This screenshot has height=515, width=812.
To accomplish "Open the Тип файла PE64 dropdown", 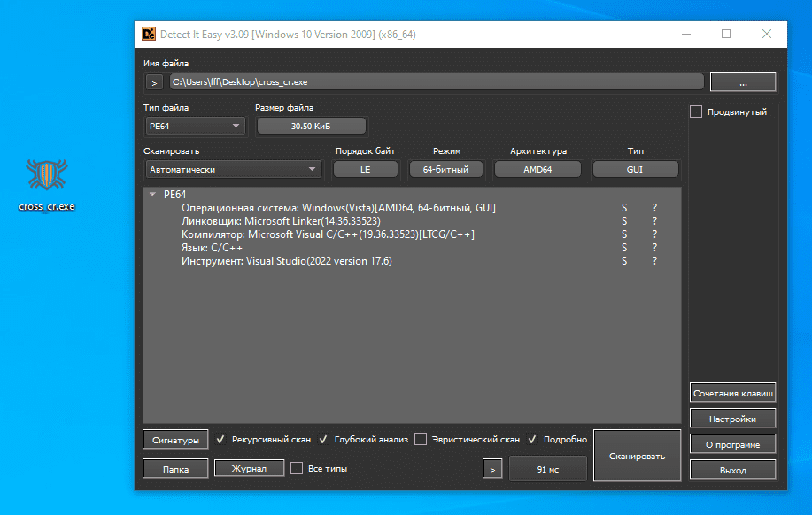I will (x=194, y=126).
